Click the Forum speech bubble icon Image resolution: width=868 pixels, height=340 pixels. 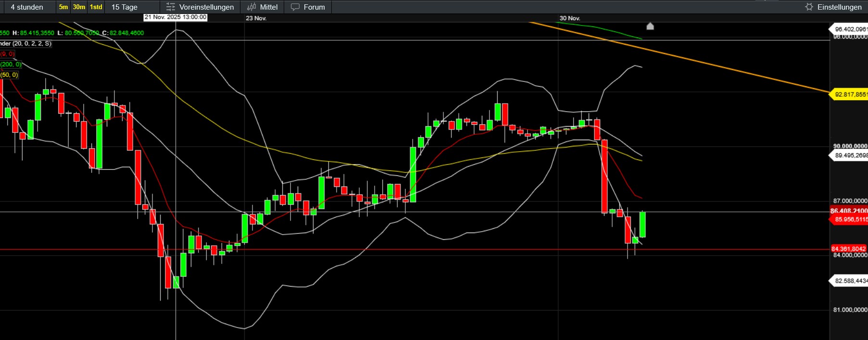[295, 7]
